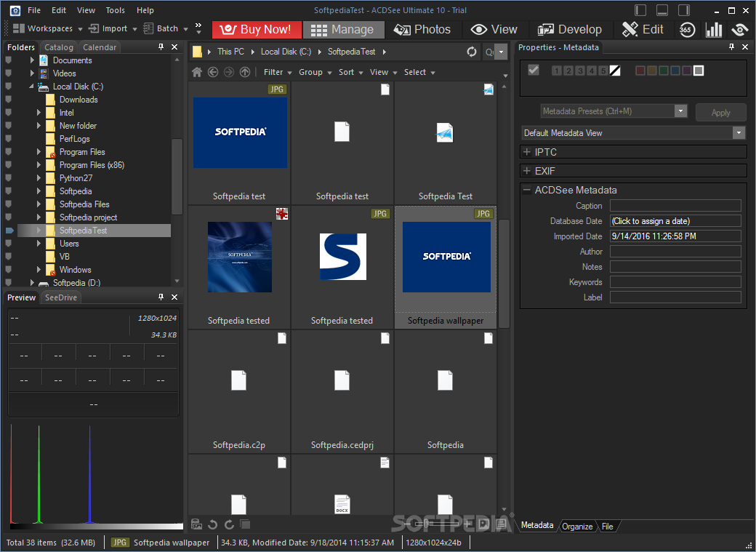
Task: Select the green color label swatch
Action: (664, 71)
